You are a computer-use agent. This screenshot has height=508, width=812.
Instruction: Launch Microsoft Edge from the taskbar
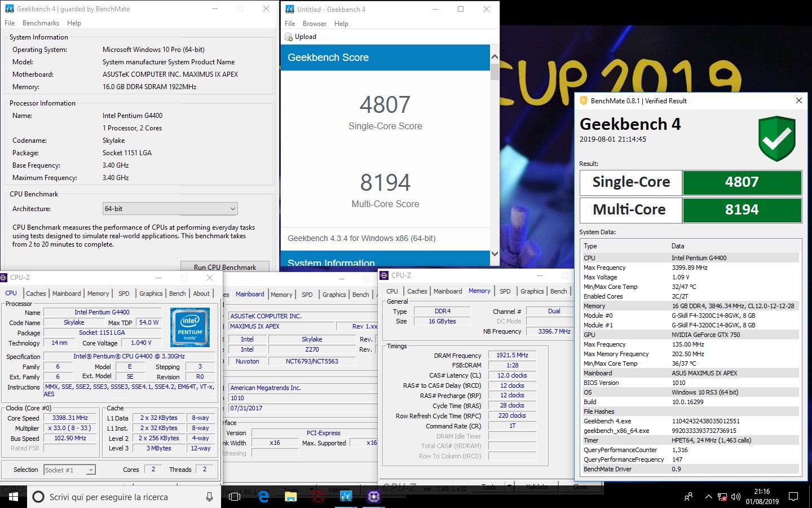[x=263, y=497]
